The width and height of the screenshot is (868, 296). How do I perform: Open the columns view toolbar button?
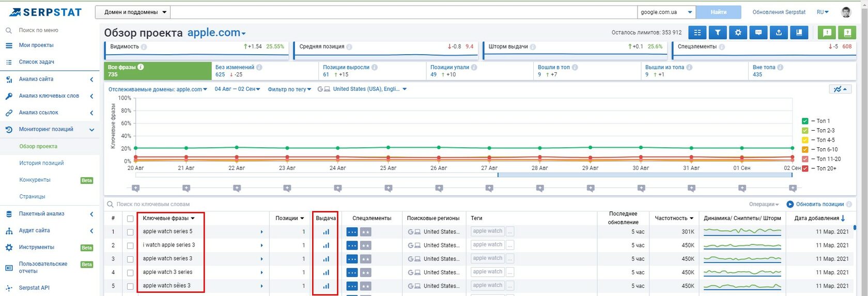[x=698, y=33]
